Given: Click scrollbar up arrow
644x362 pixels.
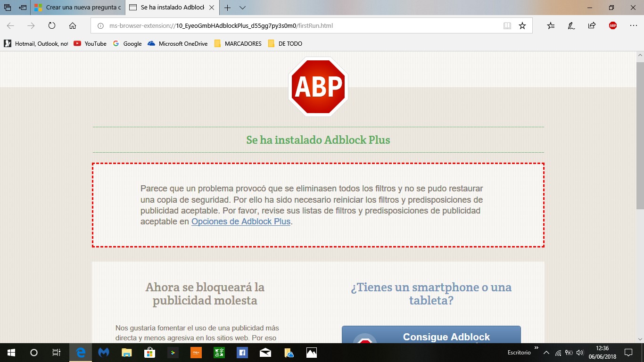Looking at the screenshot, I should (x=640, y=56).
